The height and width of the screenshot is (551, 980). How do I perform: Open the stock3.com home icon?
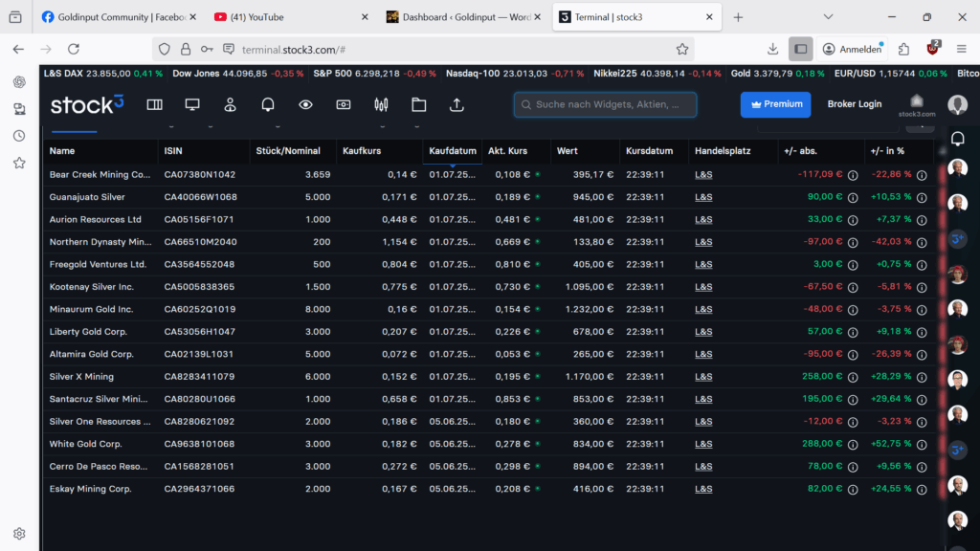pos(917,105)
